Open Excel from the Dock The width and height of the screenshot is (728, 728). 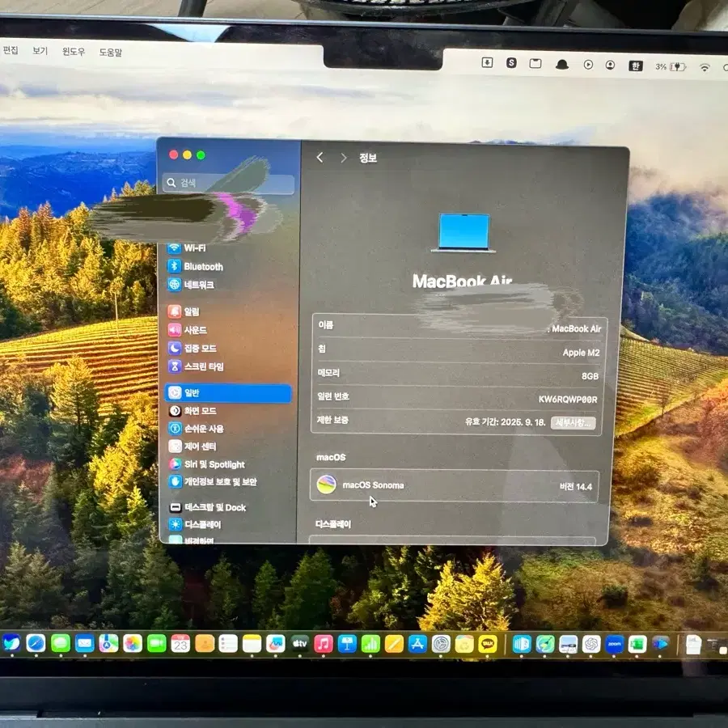click(x=637, y=645)
